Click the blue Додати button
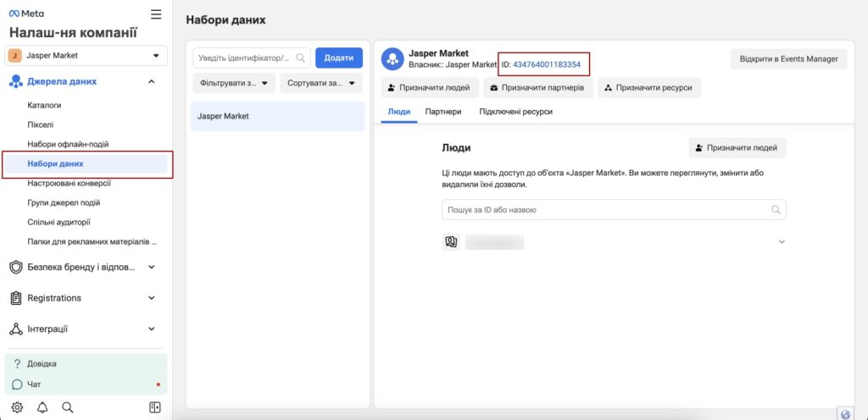The image size is (868, 420). coord(339,58)
